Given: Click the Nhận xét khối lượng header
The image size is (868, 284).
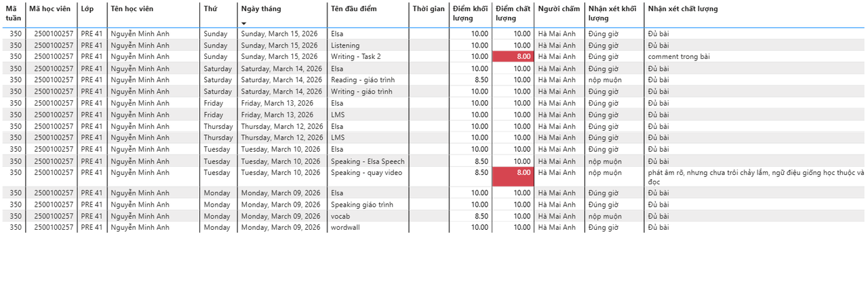Looking at the screenshot, I should tap(612, 14).
